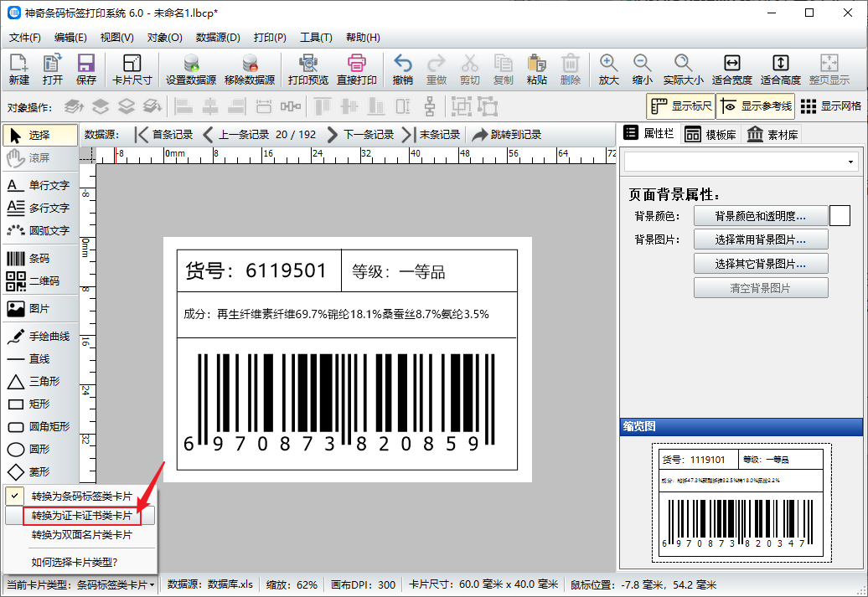This screenshot has height=597, width=868.
Task: Click 背景颜色和透明度 button
Action: coord(761,216)
